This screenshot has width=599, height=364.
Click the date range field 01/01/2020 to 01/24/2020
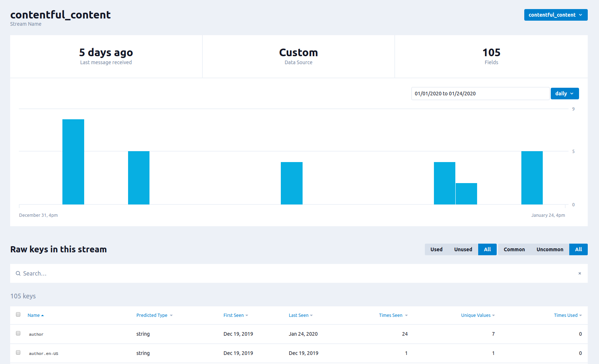[x=480, y=94]
